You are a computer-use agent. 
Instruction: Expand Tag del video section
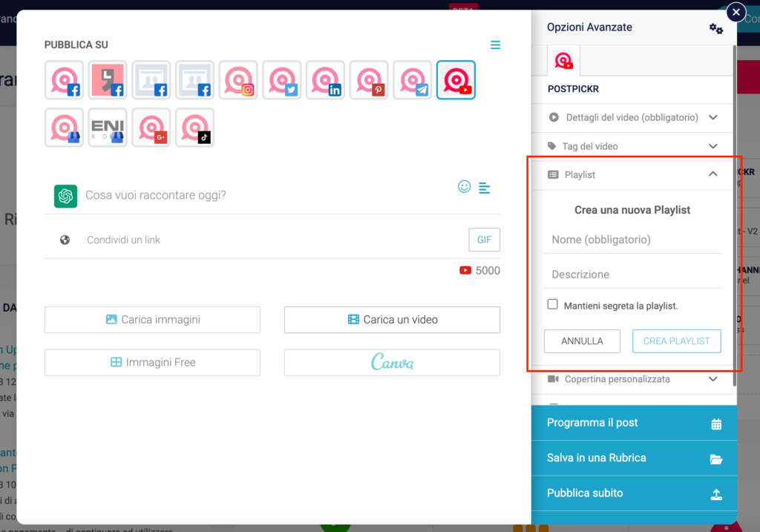pyautogui.click(x=632, y=146)
